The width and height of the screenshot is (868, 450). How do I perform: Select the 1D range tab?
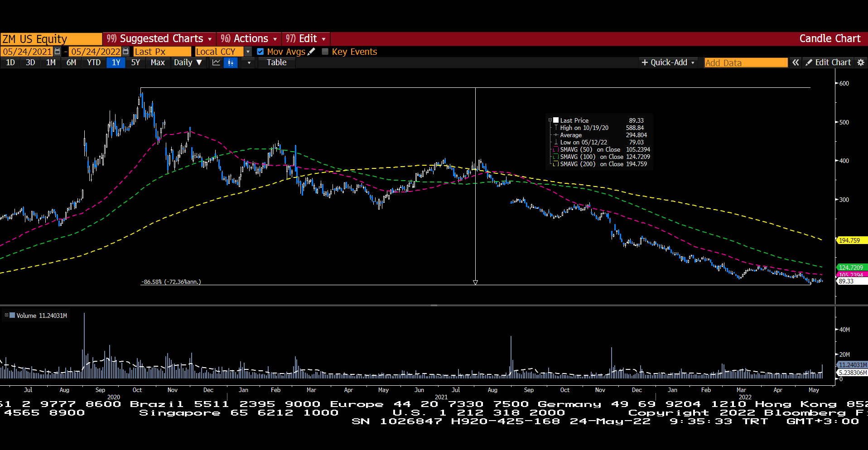point(10,62)
